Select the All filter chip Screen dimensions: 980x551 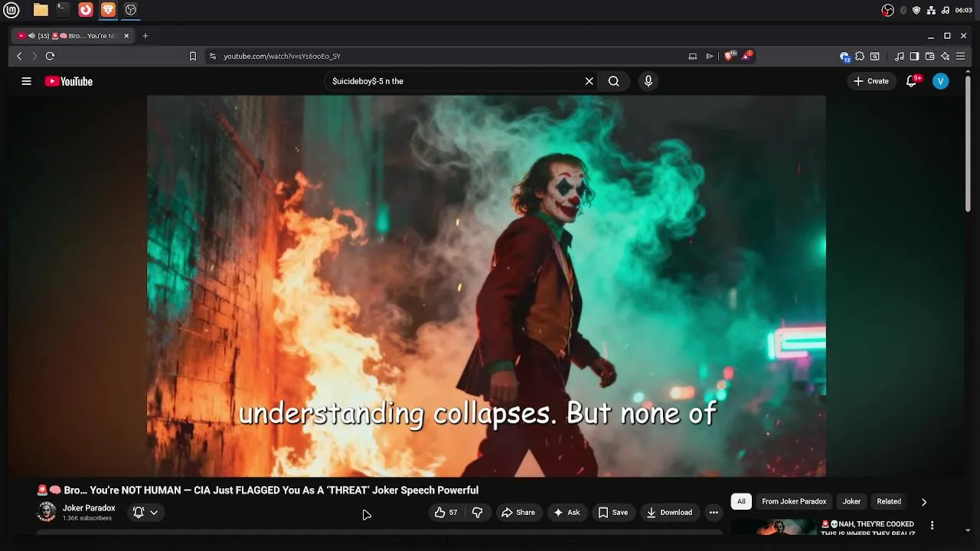click(x=741, y=501)
